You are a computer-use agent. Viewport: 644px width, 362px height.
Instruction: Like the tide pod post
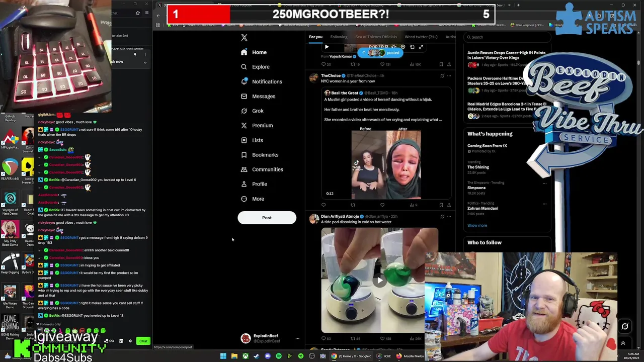[x=385, y=338]
